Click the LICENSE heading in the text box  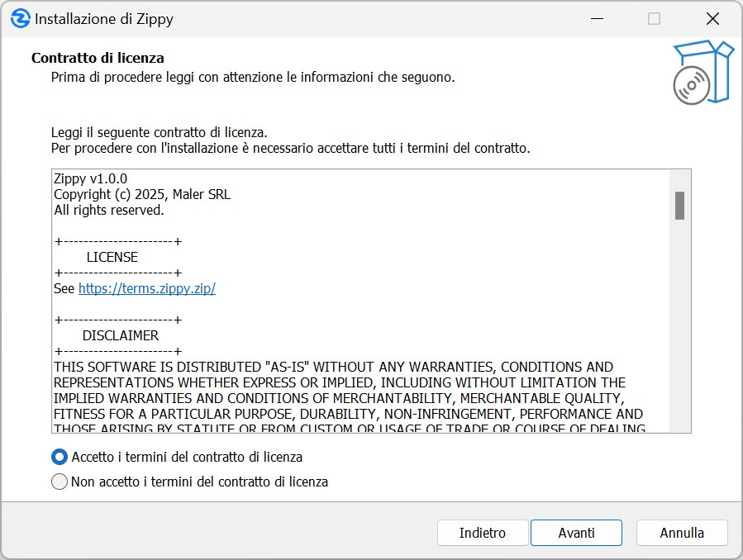click(112, 257)
